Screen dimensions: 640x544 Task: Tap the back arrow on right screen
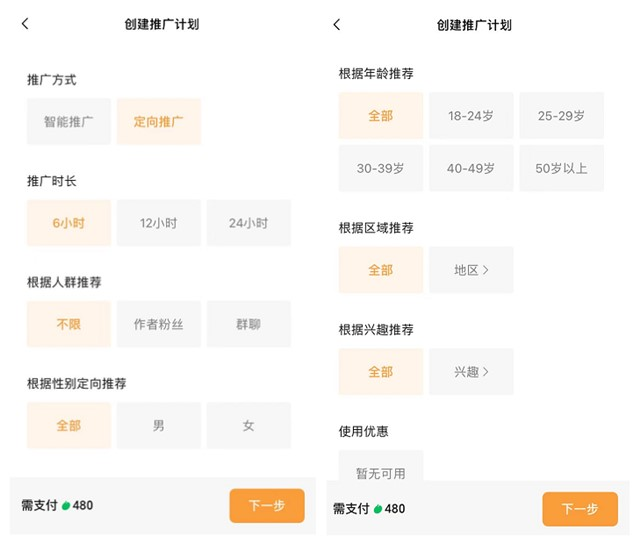[x=337, y=24]
